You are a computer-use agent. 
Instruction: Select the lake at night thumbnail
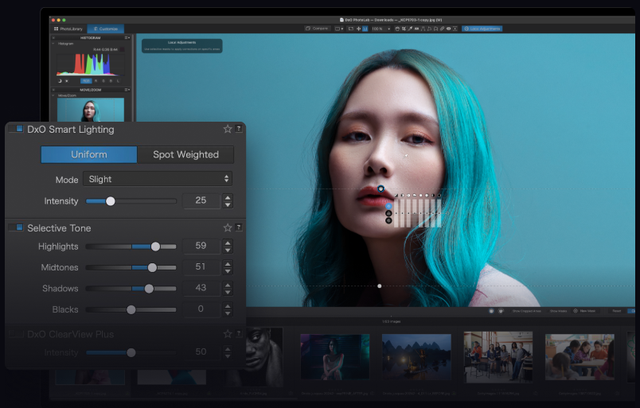pos(416,356)
